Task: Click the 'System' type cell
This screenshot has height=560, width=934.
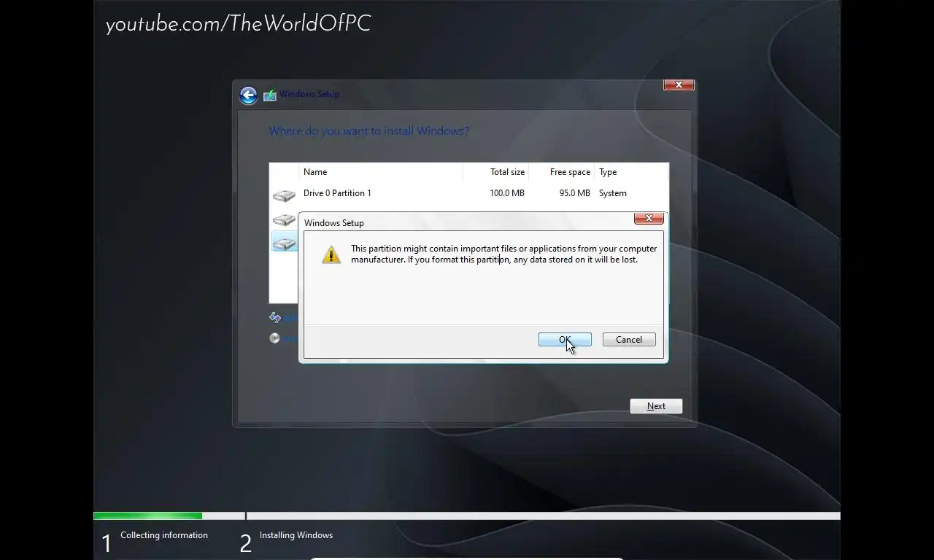Action: coord(613,193)
